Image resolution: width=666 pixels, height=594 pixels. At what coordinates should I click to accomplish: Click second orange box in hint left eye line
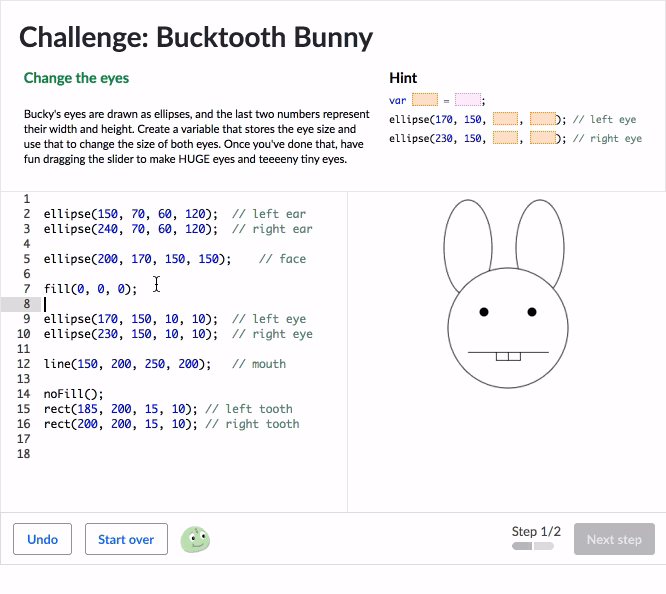543,119
